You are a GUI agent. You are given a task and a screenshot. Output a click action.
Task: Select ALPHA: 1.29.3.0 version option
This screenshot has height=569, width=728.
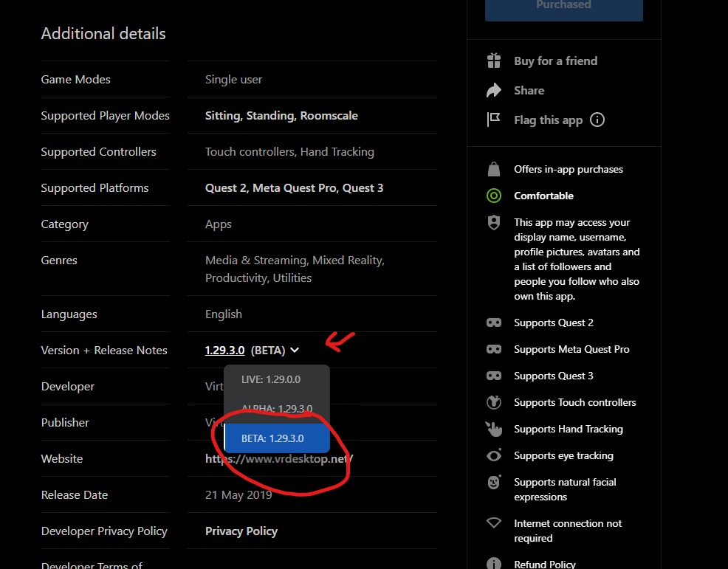277,408
